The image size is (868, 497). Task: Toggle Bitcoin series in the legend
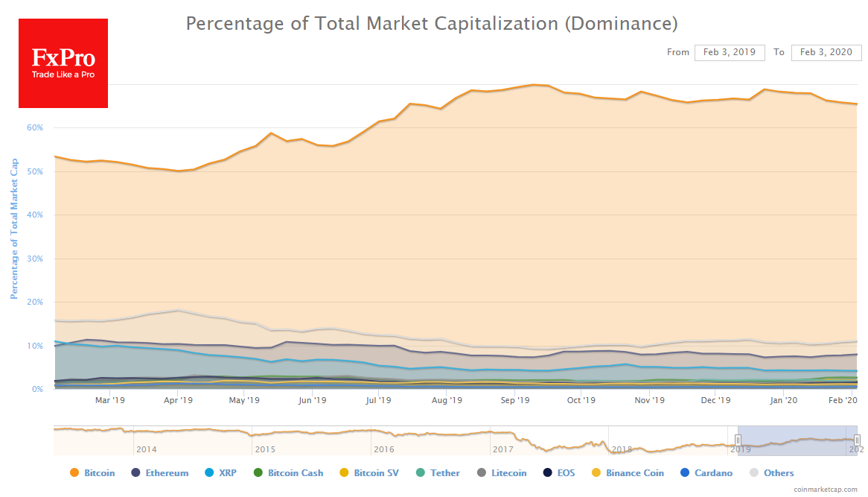(99, 473)
